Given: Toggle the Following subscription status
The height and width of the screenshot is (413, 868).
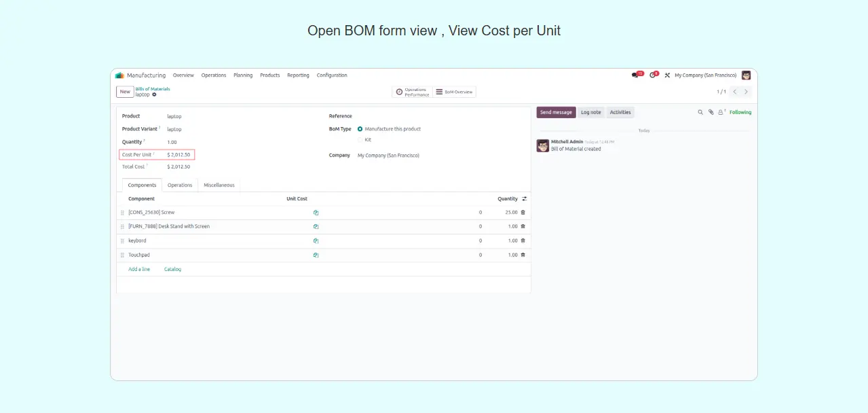Looking at the screenshot, I should point(740,113).
